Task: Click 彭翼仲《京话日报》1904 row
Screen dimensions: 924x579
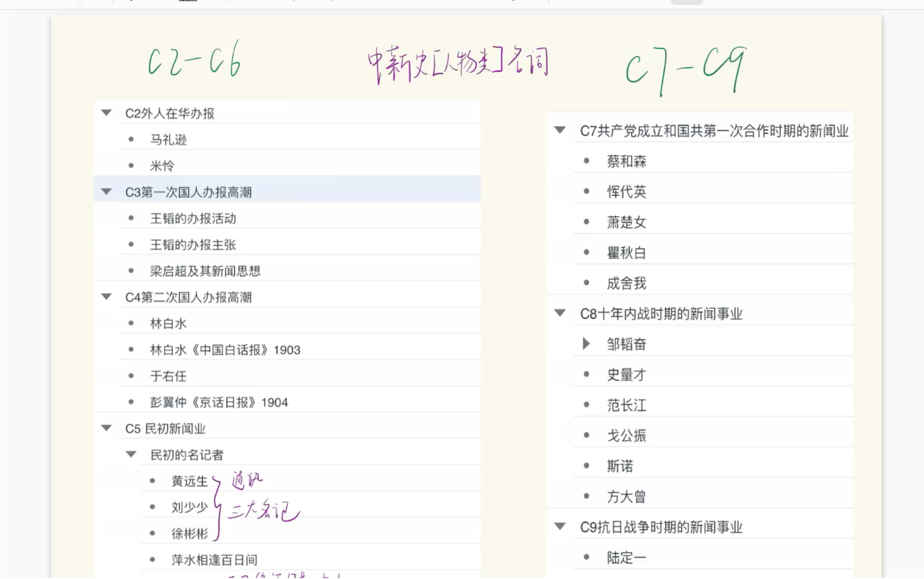Action: pyautogui.click(x=300, y=402)
